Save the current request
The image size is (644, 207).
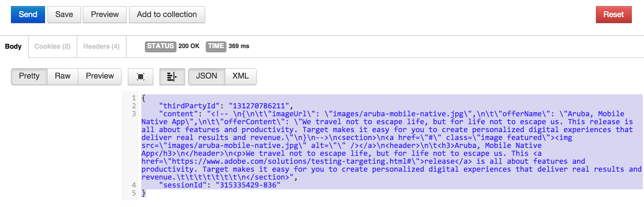click(x=64, y=15)
